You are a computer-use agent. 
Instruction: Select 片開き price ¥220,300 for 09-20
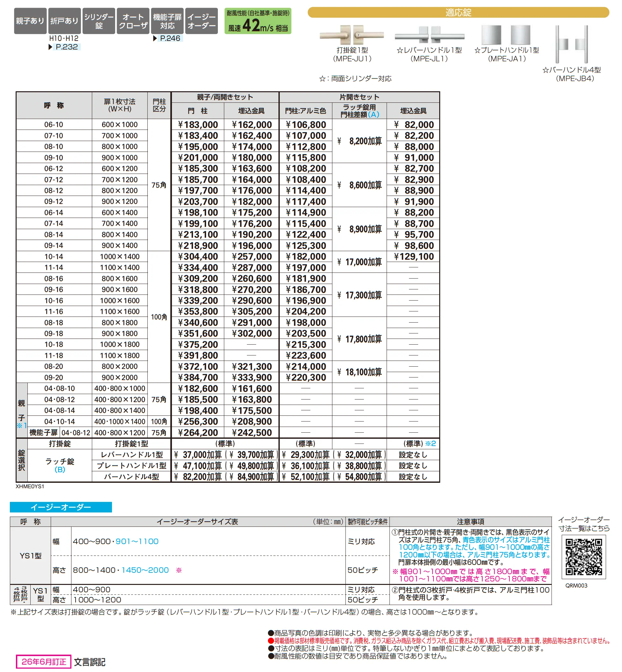click(x=306, y=377)
